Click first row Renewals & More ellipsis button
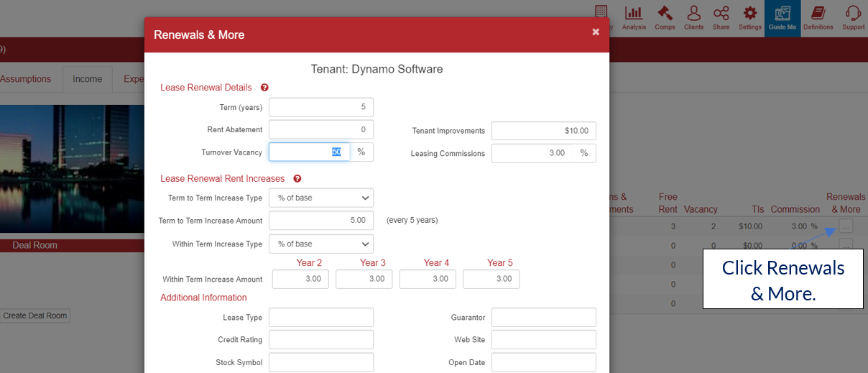This screenshot has width=868, height=373. pyautogui.click(x=846, y=226)
